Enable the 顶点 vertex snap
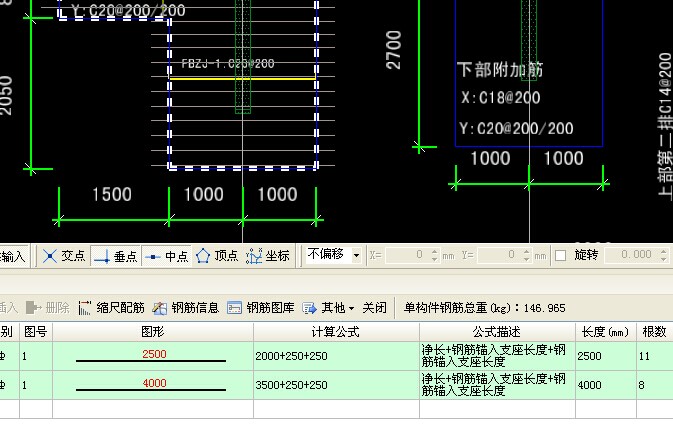This screenshot has width=673, height=438. (x=217, y=256)
